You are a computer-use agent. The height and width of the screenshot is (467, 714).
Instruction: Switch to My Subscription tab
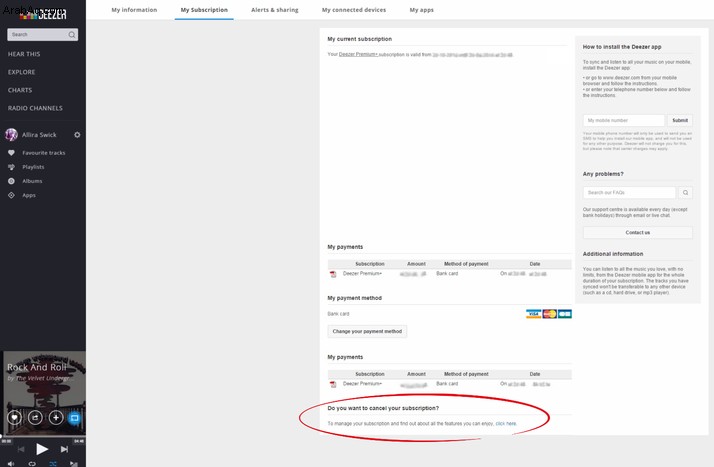point(204,10)
